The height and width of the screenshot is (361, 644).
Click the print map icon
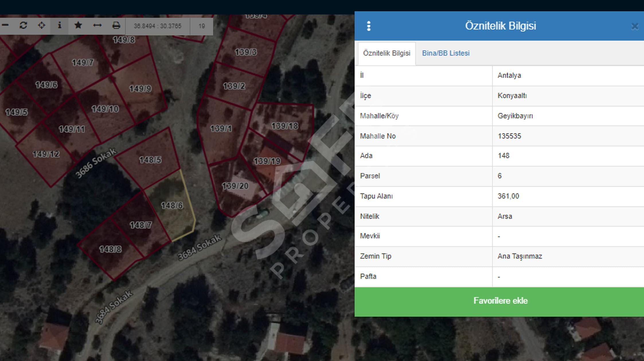click(x=116, y=26)
